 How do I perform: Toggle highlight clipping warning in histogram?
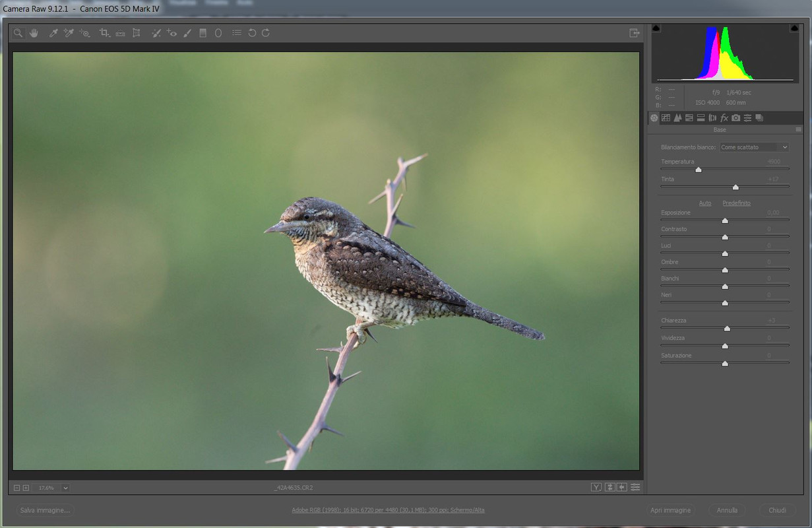794,28
